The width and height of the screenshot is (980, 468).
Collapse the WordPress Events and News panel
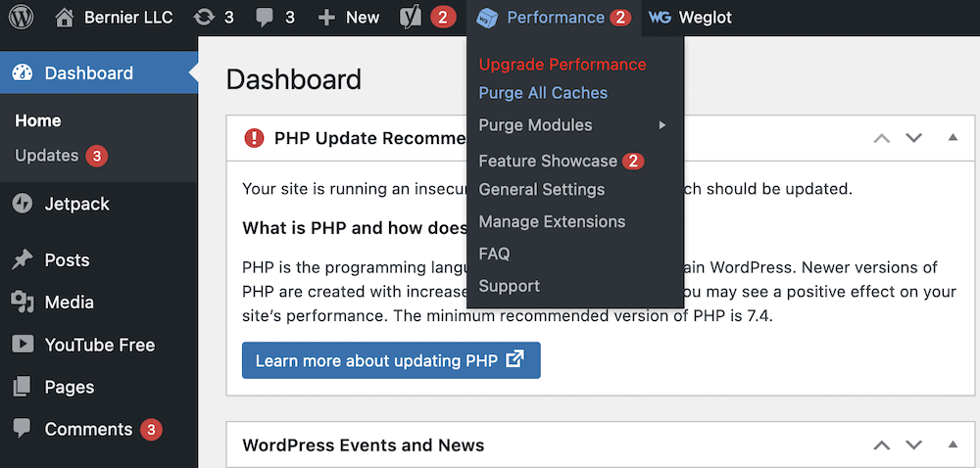pyautogui.click(x=953, y=445)
